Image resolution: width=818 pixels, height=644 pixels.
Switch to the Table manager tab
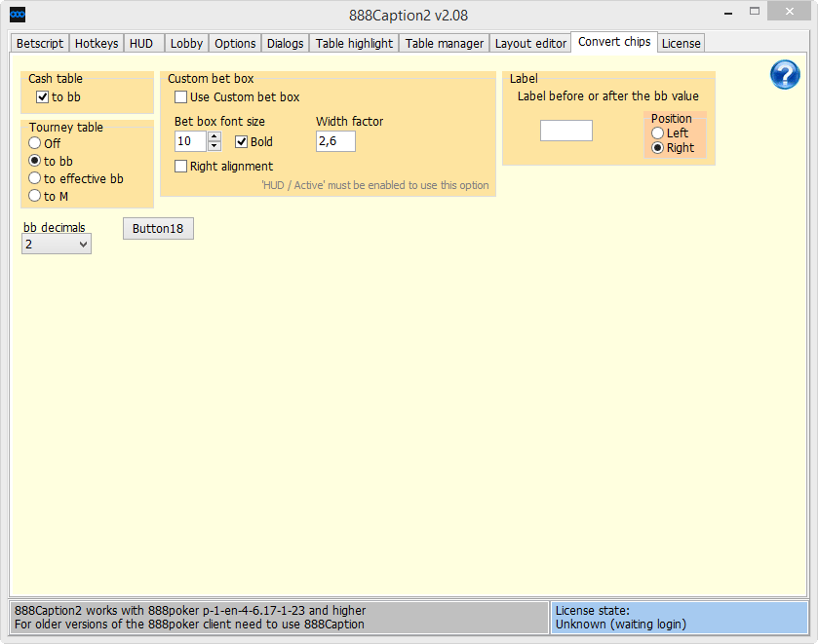point(445,43)
